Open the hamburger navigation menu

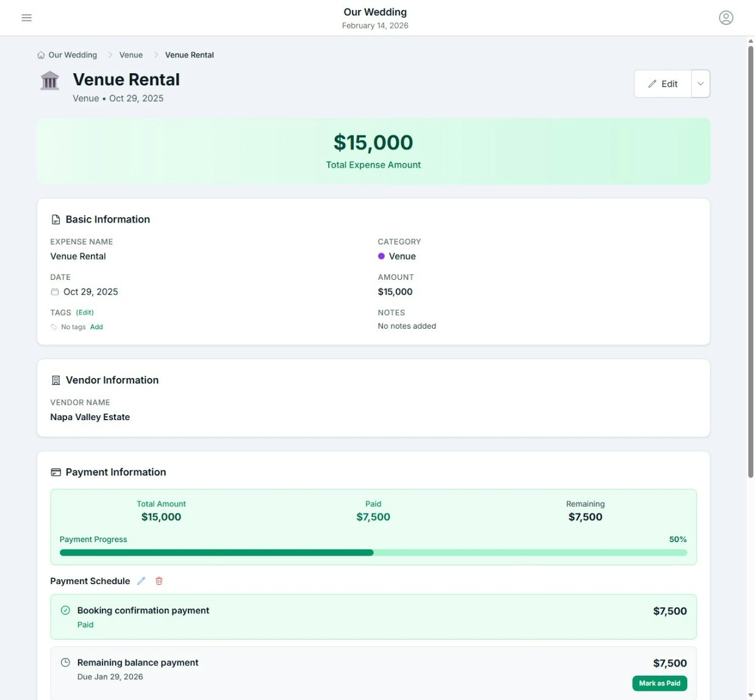tap(26, 18)
